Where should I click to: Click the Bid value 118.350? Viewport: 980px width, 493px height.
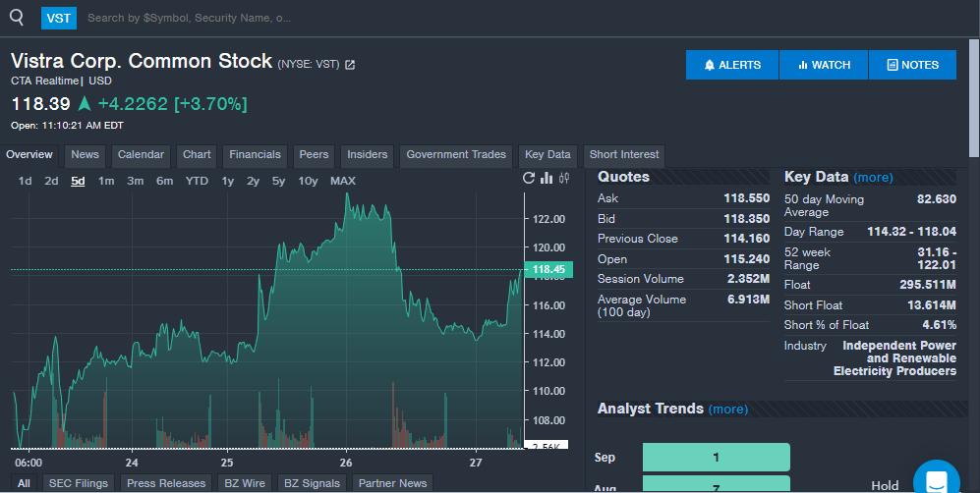746,218
